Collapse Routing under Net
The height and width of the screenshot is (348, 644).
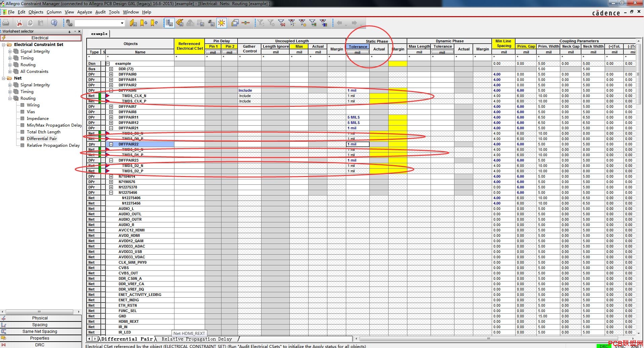coord(10,98)
